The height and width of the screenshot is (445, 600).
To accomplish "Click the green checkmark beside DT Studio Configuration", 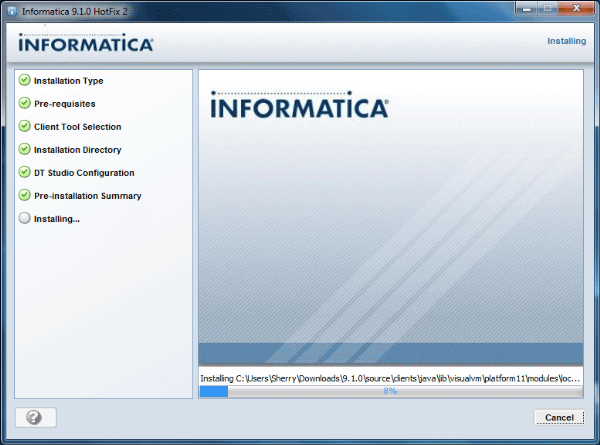I will pyautogui.click(x=24, y=172).
